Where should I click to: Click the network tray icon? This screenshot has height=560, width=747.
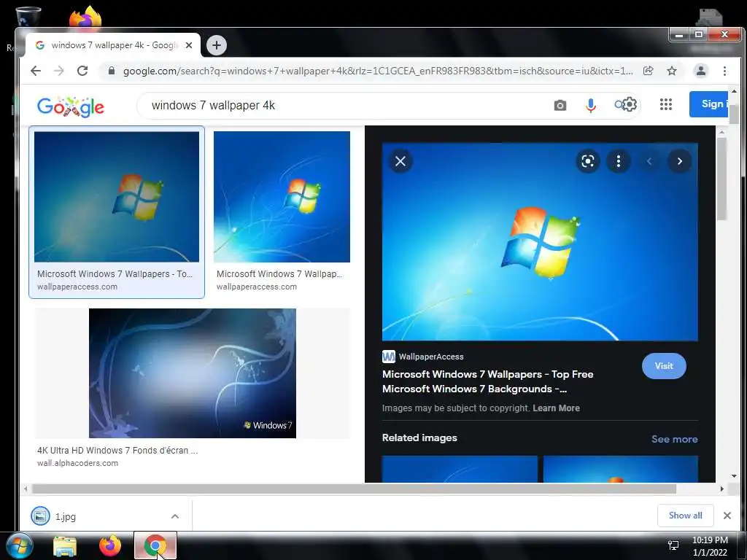[673, 545]
